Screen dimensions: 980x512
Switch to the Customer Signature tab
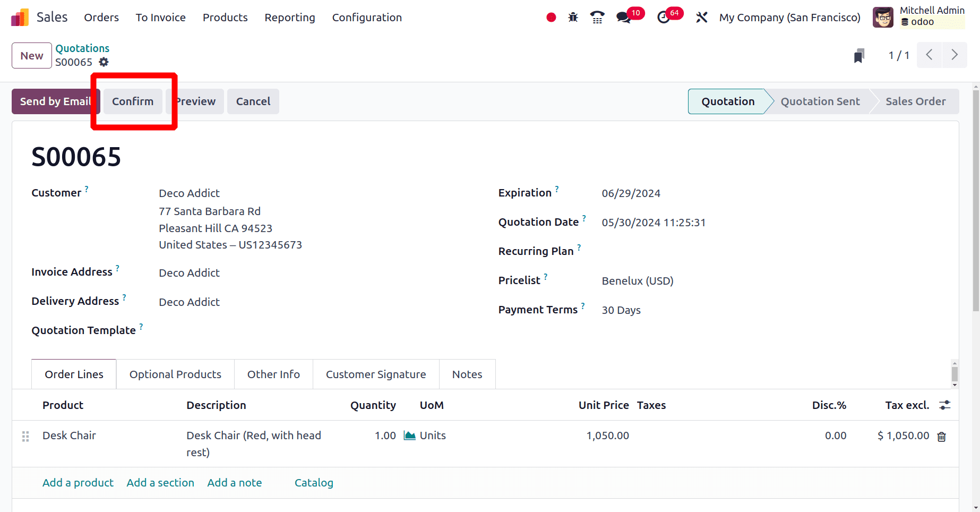click(x=376, y=374)
